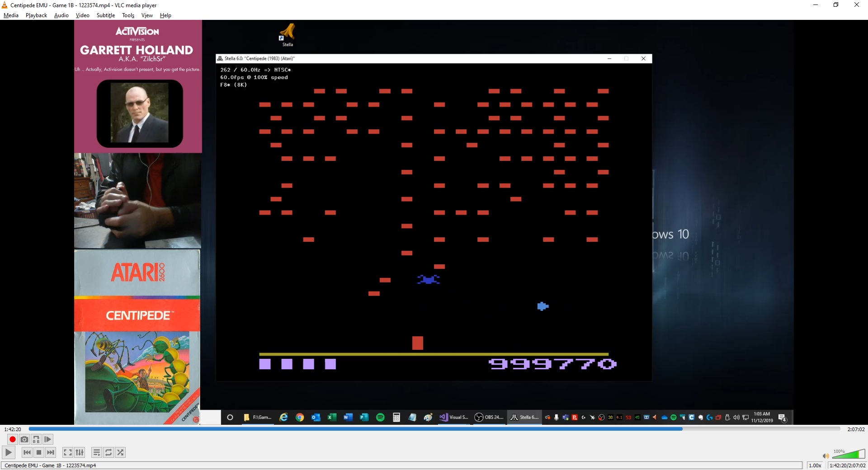Toggle remaining time label 2:07:02
Viewport: 868px width, 470px height.
[856, 429]
